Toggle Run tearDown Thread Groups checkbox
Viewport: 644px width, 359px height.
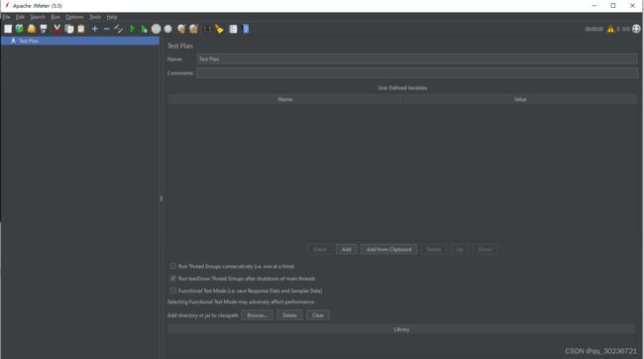[173, 279]
